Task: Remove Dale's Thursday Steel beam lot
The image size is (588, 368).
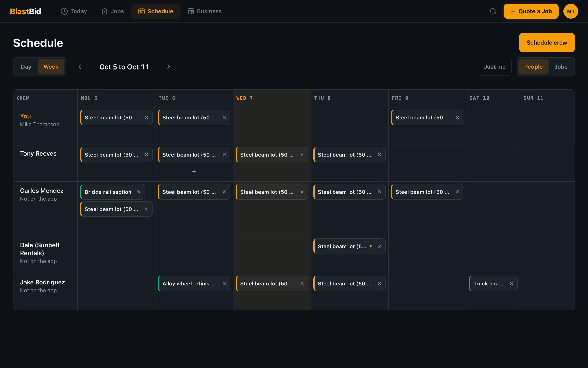Action: coord(380,246)
